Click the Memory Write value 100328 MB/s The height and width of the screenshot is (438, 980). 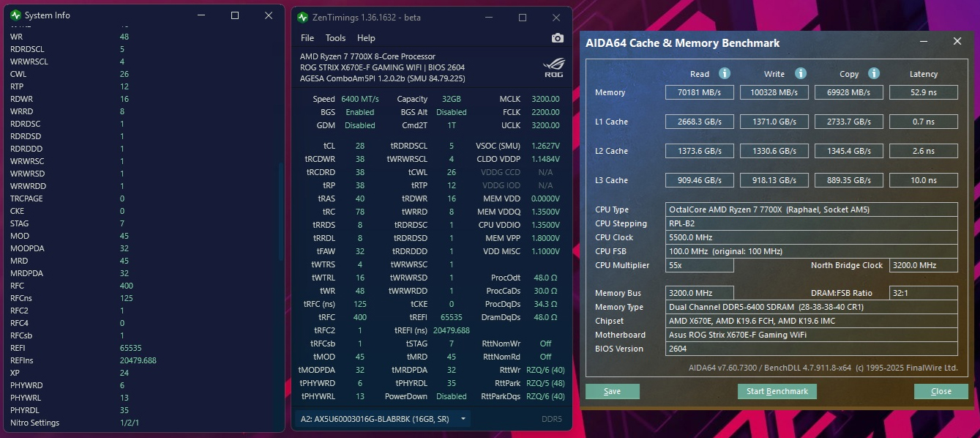coord(774,92)
